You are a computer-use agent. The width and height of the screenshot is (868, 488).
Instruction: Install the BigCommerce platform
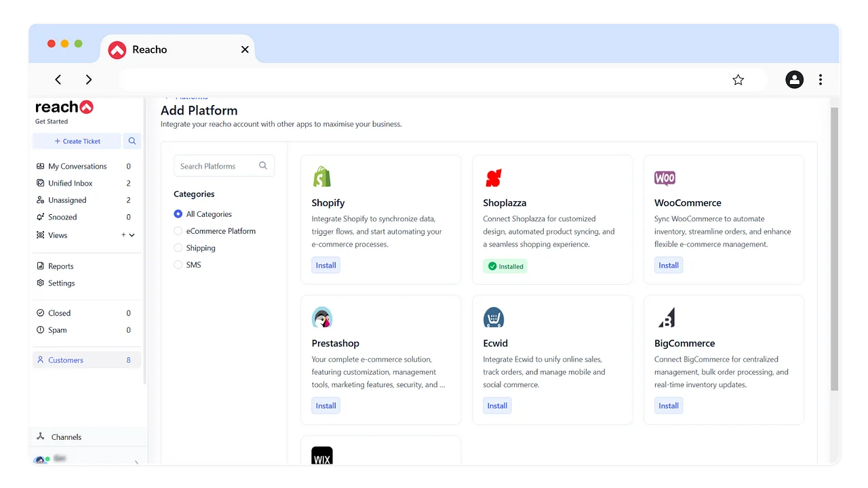(x=668, y=405)
